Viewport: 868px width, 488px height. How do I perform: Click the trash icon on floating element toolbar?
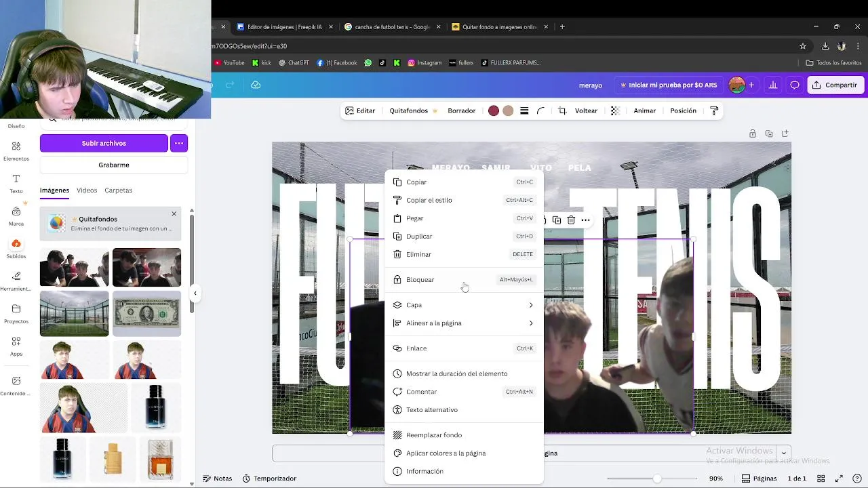coord(571,220)
